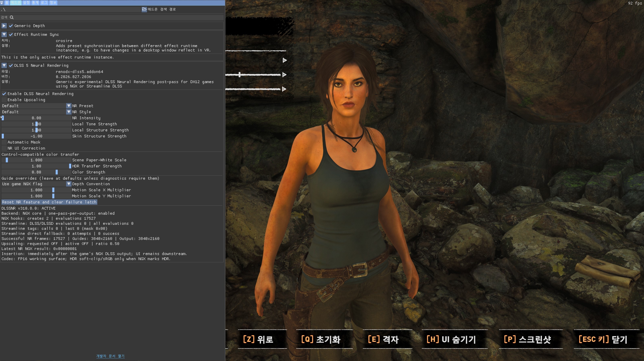644x361 pixels.
Task: Click the Skin Structure Strength slider
Action: tap(36, 136)
